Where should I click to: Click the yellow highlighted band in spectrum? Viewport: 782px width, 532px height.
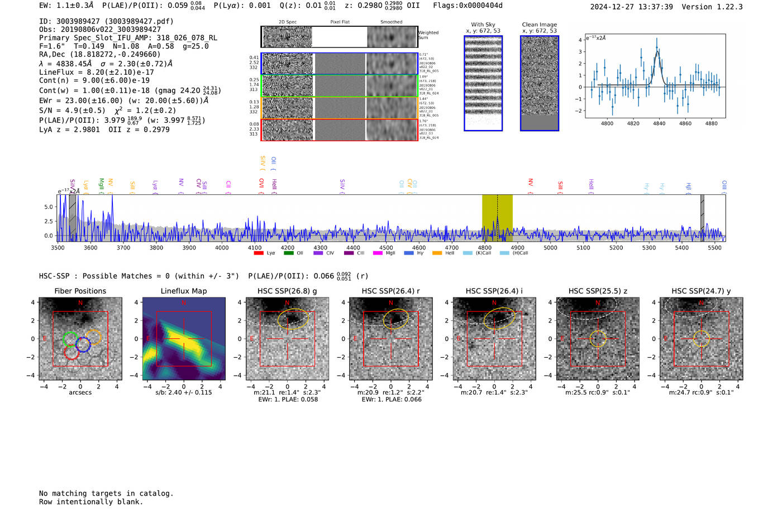(x=497, y=218)
